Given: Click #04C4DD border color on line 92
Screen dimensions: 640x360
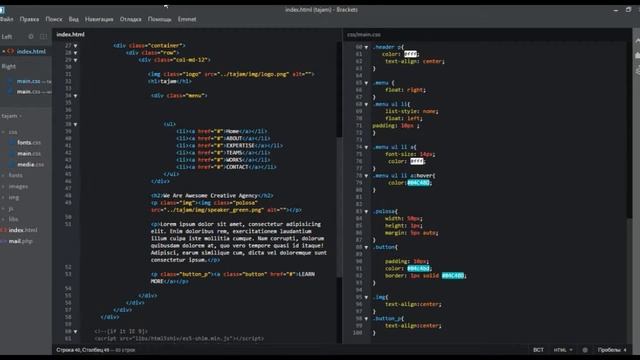Looking at the screenshot, I should tap(453, 276).
